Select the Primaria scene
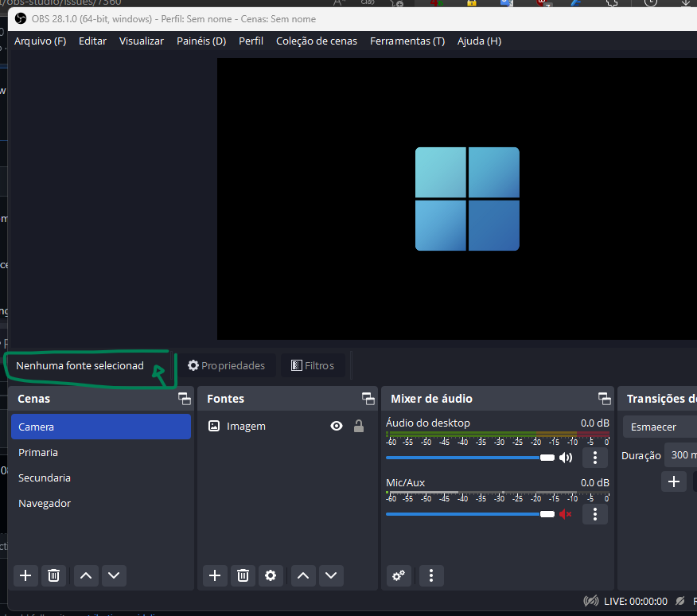This screenshot has height=616, width=697. pos(101,452)
